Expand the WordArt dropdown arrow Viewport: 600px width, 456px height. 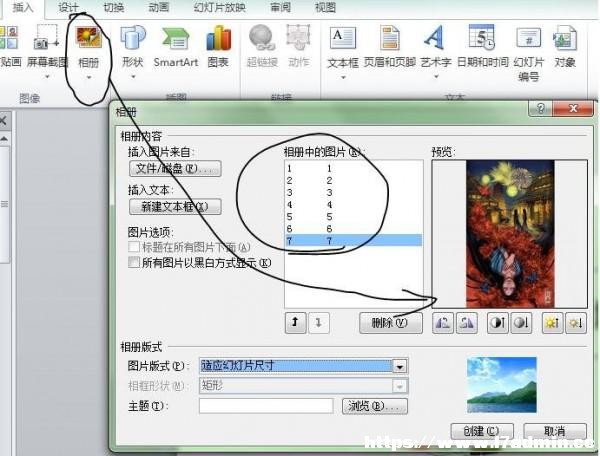pyautogui.click(x=436, y=77)
